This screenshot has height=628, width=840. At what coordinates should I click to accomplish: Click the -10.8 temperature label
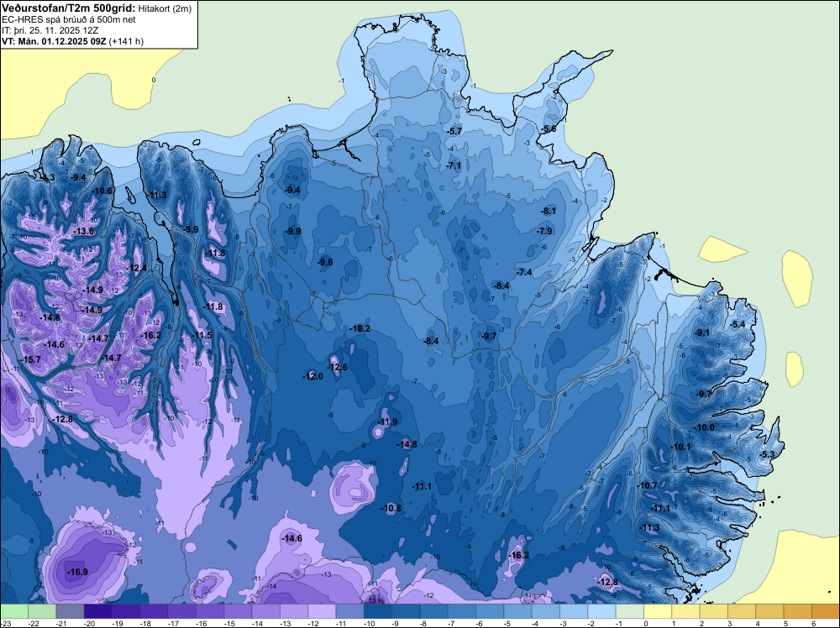click(391, 508)
